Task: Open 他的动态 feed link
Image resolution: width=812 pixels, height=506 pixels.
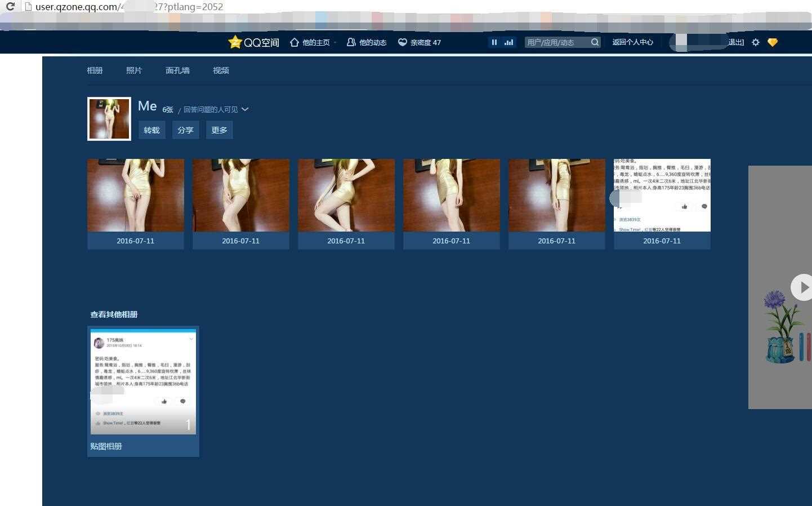Action: pos(367,42)
